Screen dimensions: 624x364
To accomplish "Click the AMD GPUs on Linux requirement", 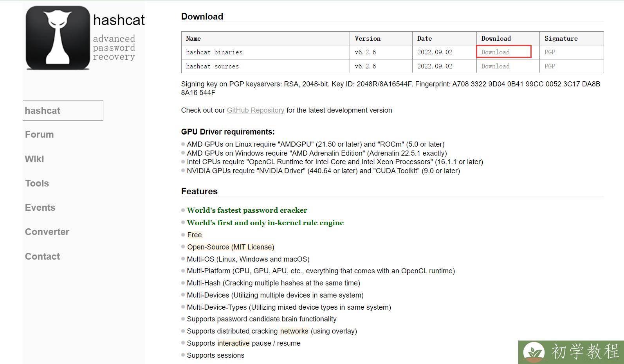I will click(316, 144).
